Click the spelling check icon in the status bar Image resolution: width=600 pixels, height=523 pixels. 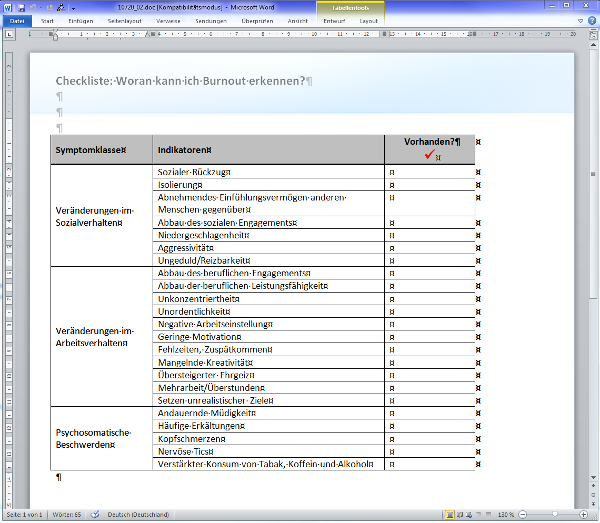[x=95, y=514]
